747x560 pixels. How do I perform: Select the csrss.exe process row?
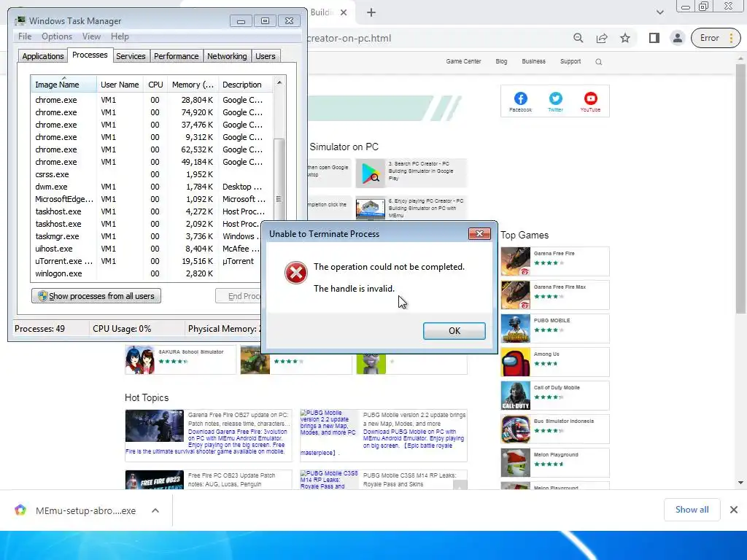pos(152,174)
